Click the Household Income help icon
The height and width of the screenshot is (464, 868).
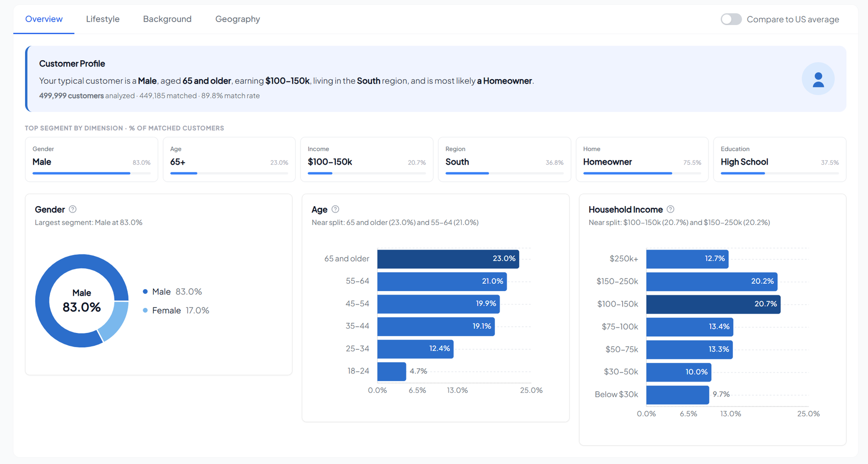click(x=670, y=209)
